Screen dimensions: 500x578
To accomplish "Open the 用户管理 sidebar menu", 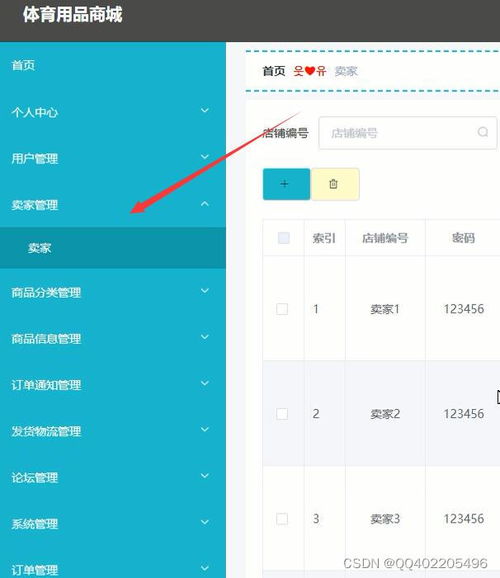I will coord(113,158).
